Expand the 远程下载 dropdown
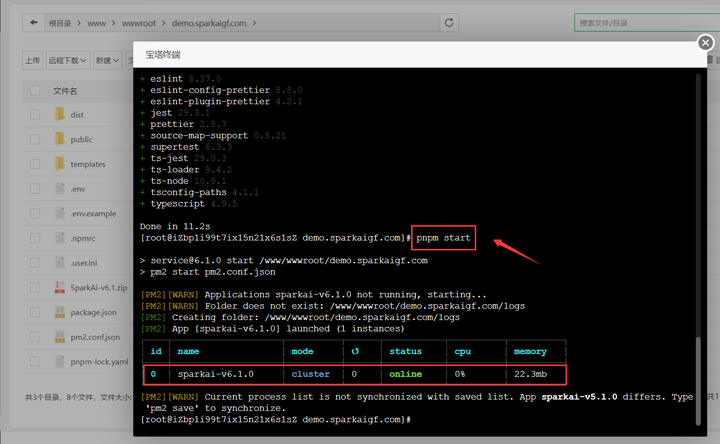 pyautogui.click(x=69, y=61)
